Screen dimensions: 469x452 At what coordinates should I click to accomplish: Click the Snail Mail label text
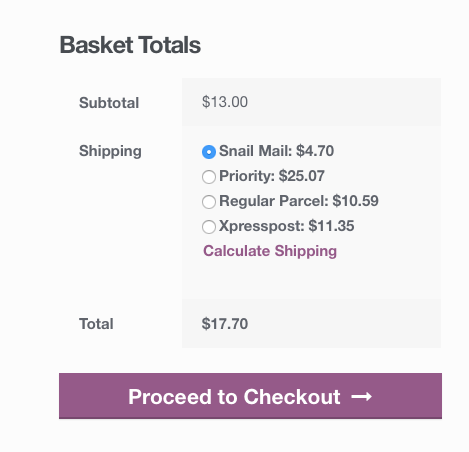coord(255,151)
